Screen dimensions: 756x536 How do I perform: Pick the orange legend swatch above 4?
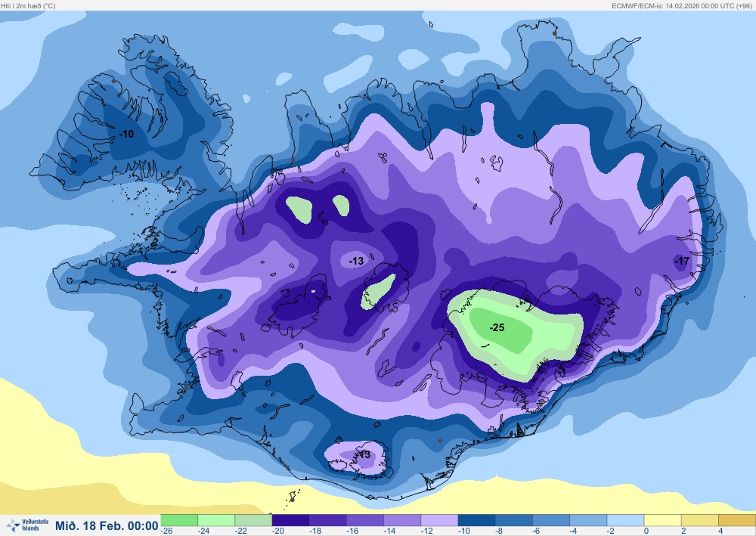(x=736, y=520)
